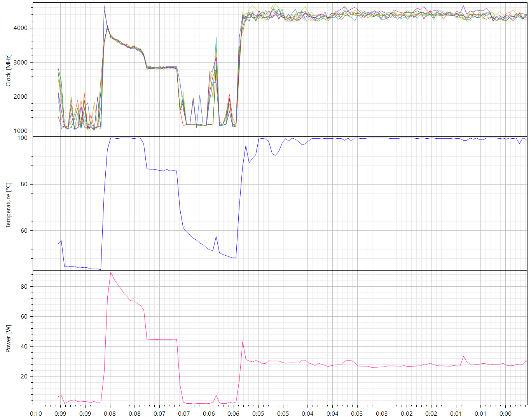Click the Clock [MHz] axis title
This screenshot has width=531, height=420.
[x=8, y=70]
